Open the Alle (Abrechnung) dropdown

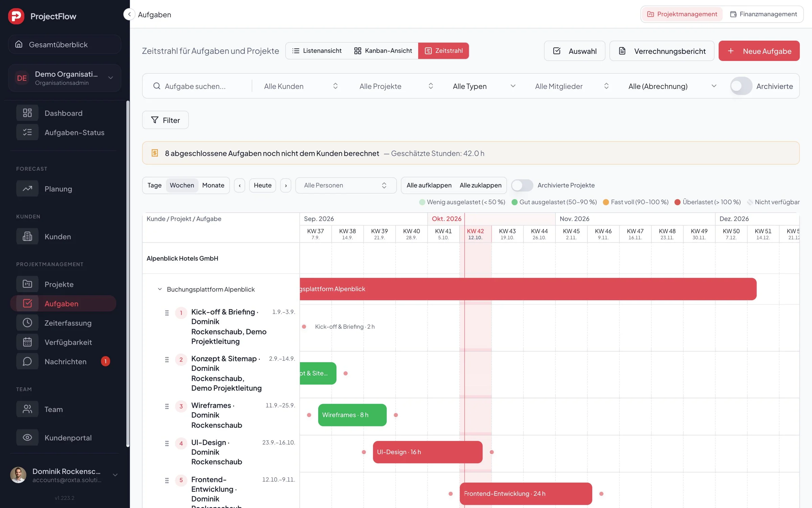click(x=672, y=86)
